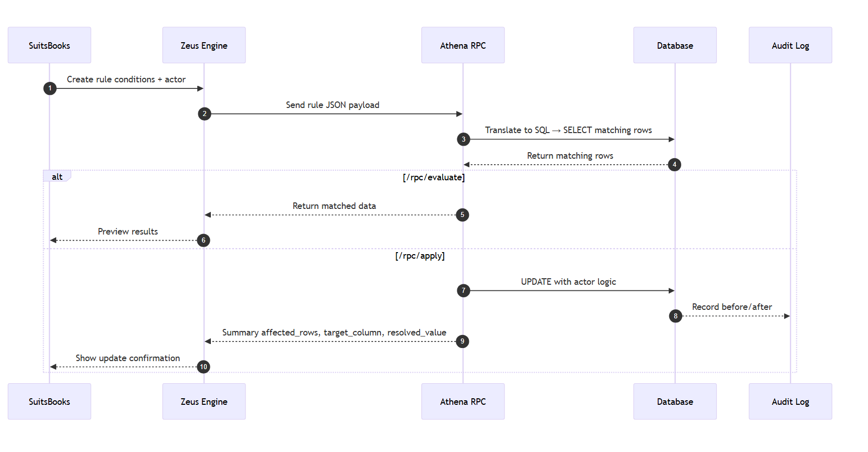
Task: Select the bottom Database participant box
Action: pos(675,401)
